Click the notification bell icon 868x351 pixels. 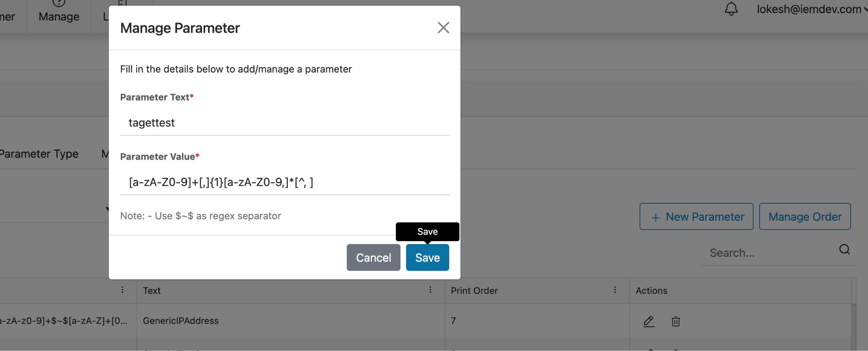[731, 9]
